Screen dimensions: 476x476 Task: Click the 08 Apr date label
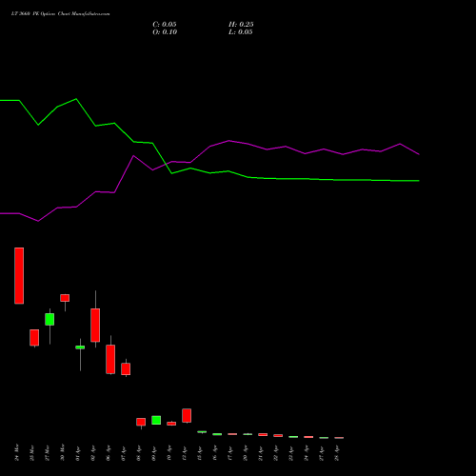tap(139, 453)
